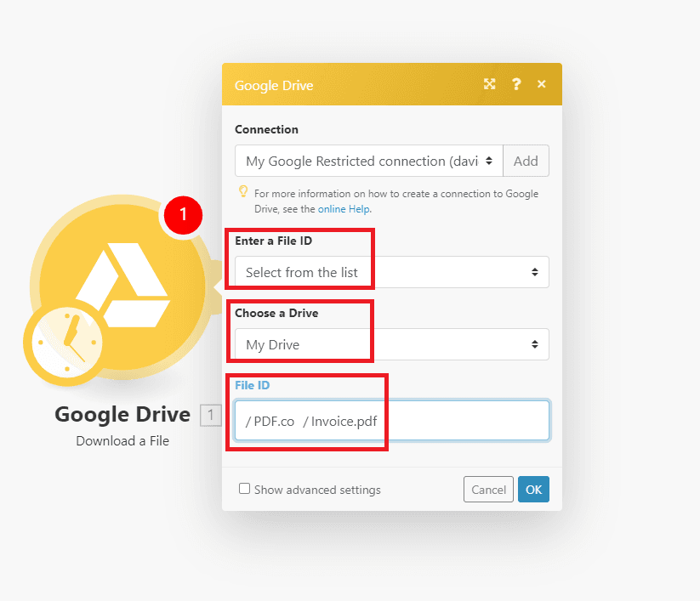Open the online Help link
This screenshot has height=601, width=700.
pos(344,208)
